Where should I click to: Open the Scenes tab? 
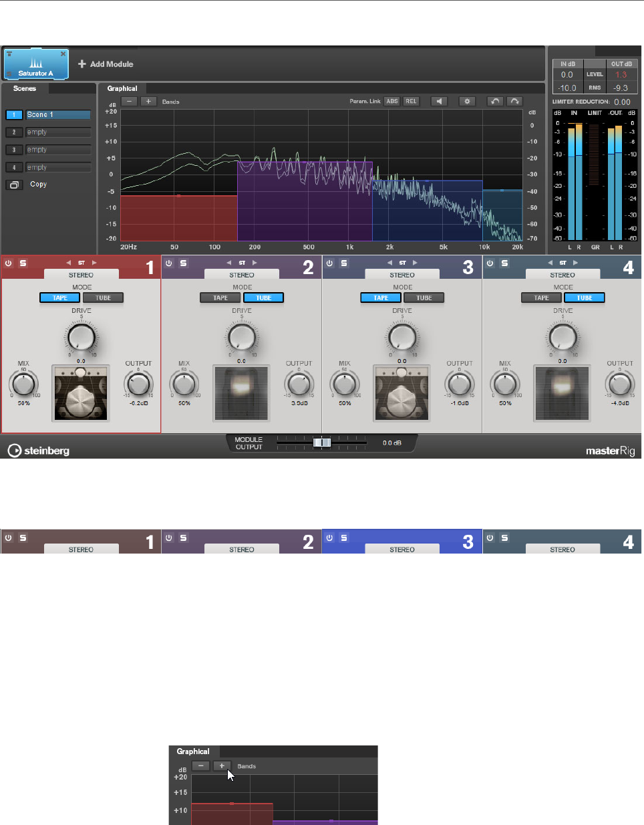click(x=25, y=88)
